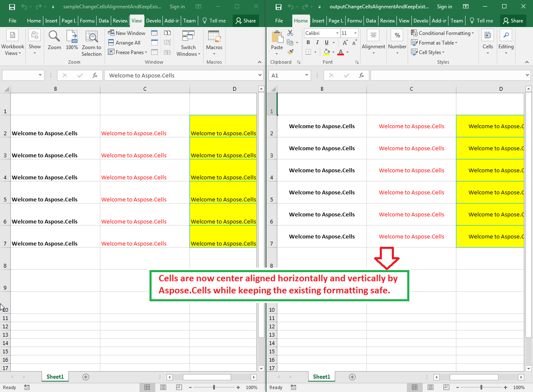Click the Cut scissors icon in Clipboard group

click(x=290, y=33)
